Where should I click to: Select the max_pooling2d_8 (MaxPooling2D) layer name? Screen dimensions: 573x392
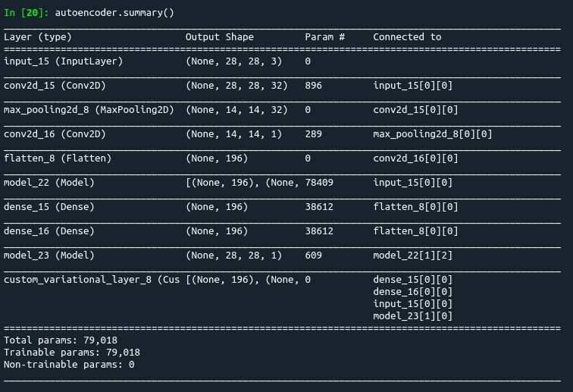click(x=89, y=110)
